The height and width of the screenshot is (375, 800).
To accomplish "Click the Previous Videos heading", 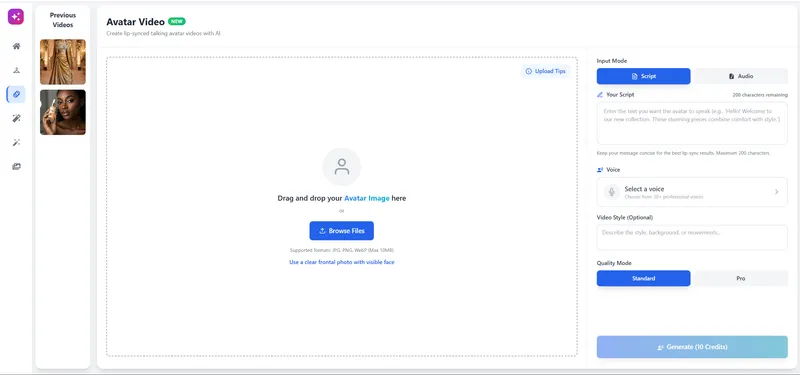I will [x=63, y=20].
